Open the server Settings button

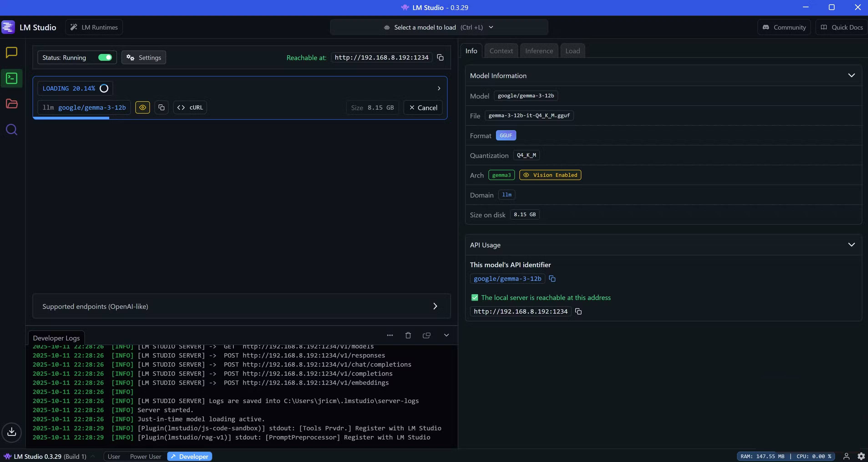(x=144, y=58)
